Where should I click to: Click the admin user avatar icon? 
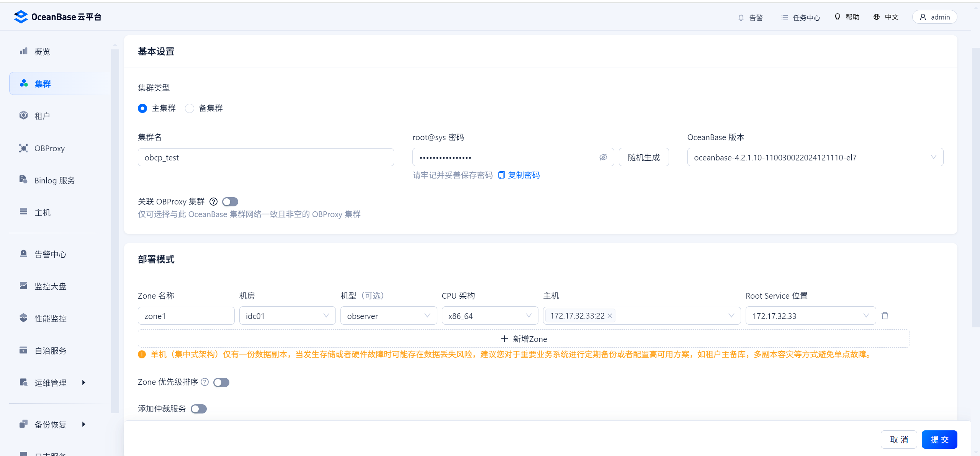coord(923,17)
